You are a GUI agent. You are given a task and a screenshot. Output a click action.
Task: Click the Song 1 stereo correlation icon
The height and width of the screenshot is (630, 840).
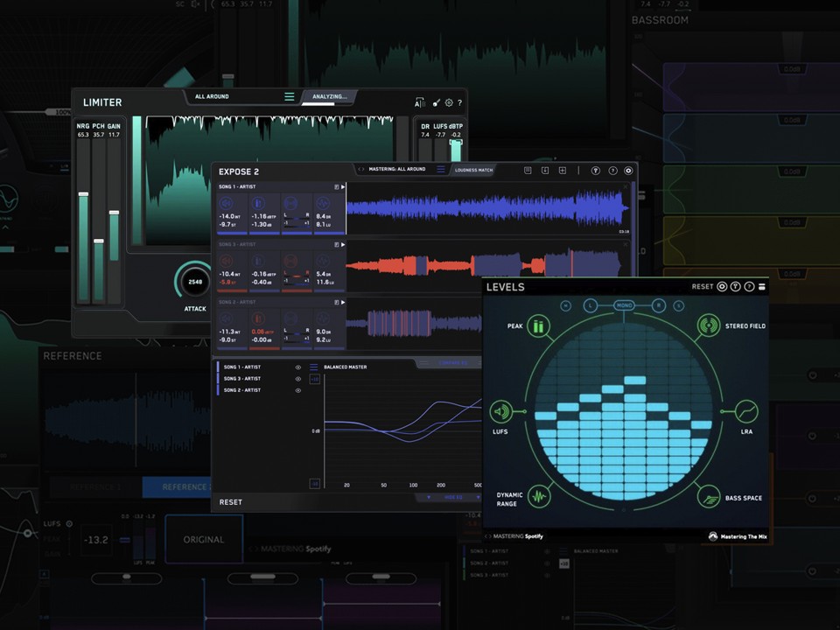click(x=290, y=204)
